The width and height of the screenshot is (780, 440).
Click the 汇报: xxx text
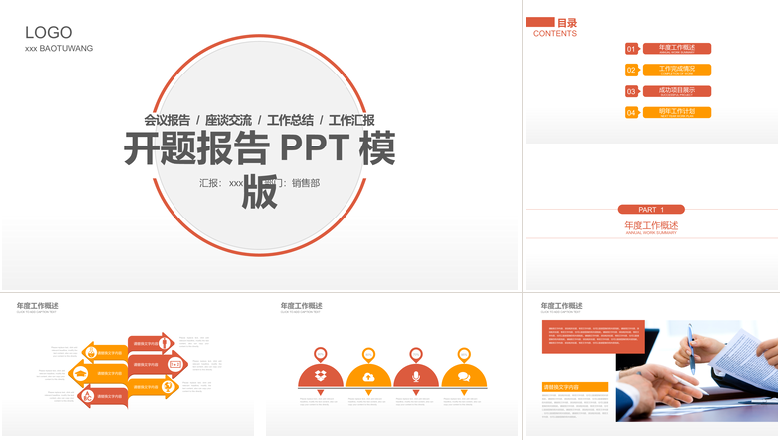[x=221, y=183]
